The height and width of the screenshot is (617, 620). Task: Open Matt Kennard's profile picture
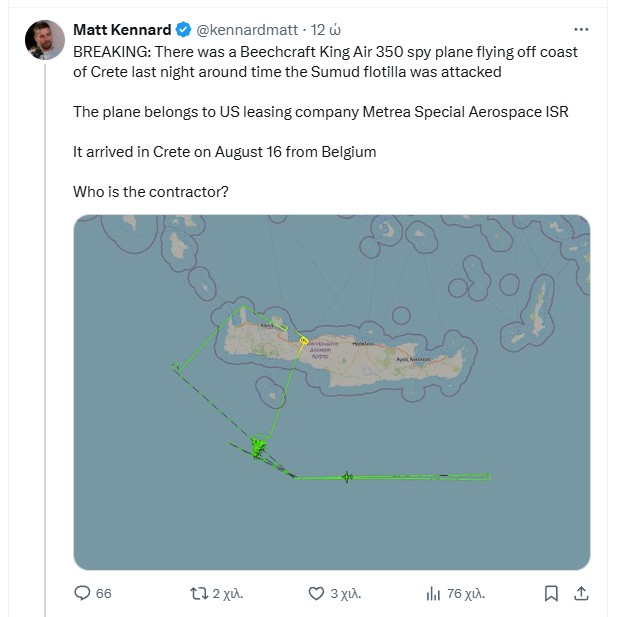tap(45, 40)
